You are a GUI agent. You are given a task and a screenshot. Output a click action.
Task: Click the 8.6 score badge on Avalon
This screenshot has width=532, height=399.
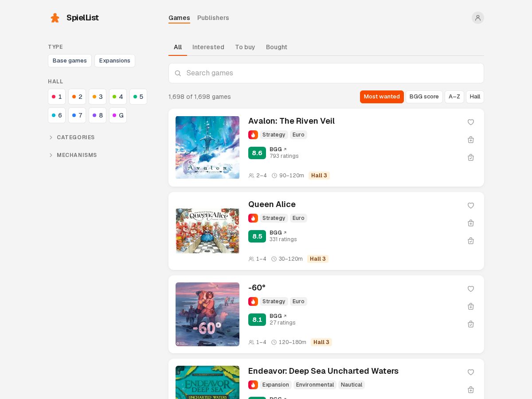pyautogui.click(x=257, y=153)
